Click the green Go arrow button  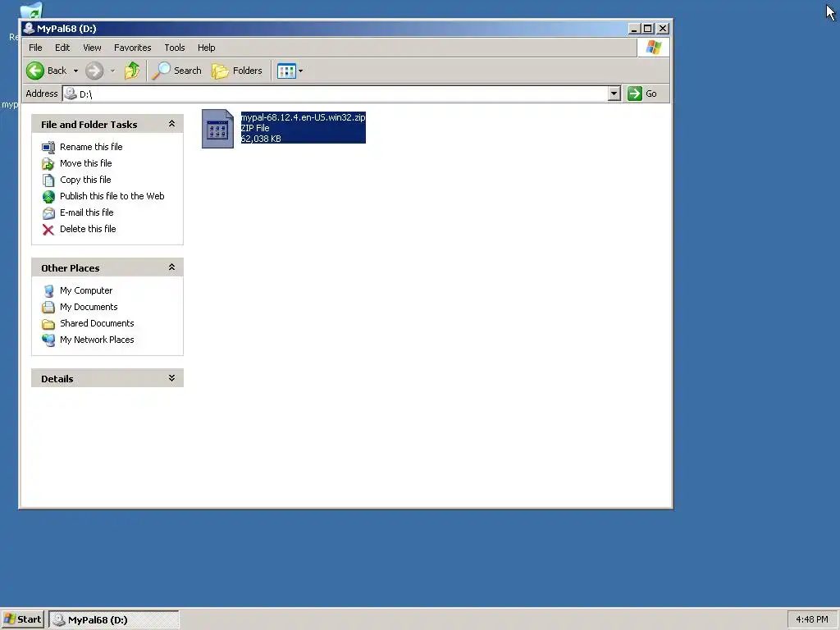(635, 94)
